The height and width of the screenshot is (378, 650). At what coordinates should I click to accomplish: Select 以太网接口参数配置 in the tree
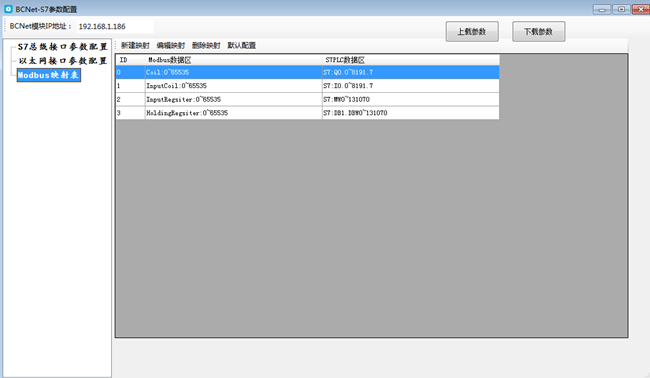63,61
